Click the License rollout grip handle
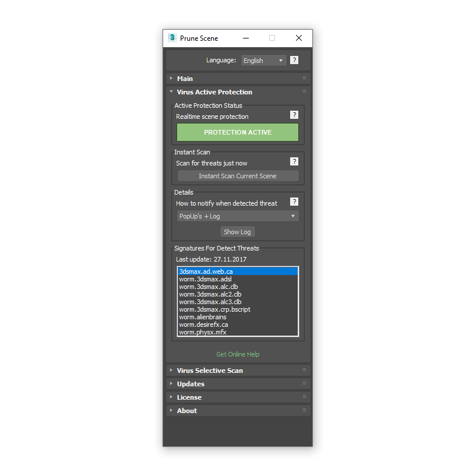The image size is (476, 476). 304,396
